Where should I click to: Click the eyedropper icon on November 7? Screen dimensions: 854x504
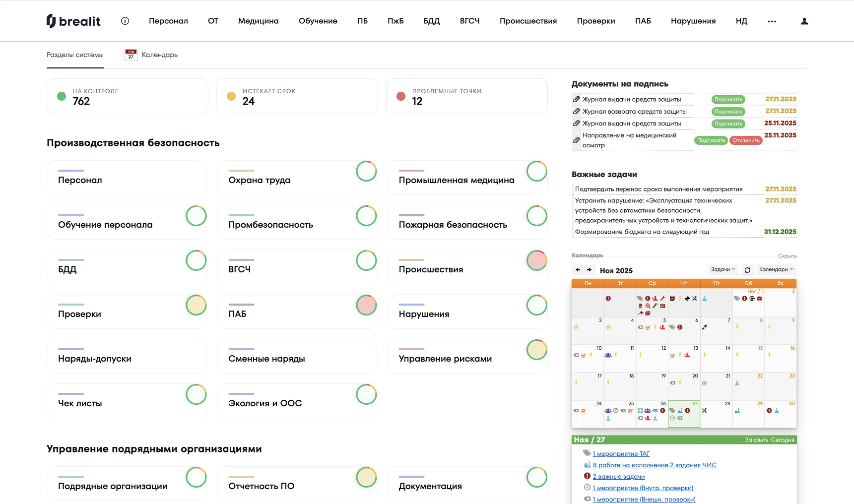pos(705,327)
